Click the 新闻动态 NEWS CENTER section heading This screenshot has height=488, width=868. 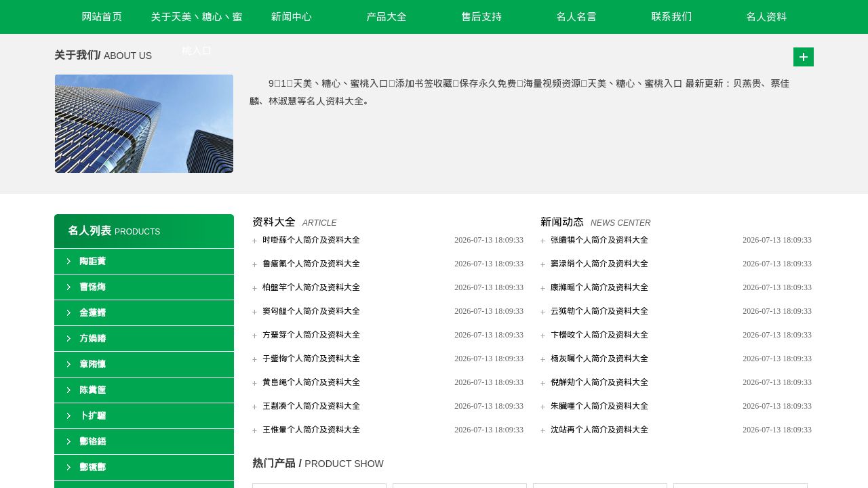(595, 222)
